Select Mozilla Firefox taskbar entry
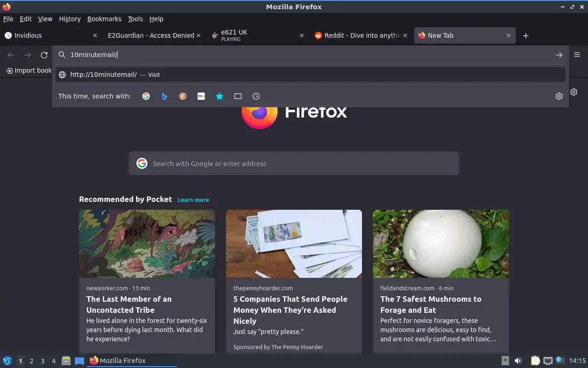Viewport: 588px width, 368px height. point(132,361)
